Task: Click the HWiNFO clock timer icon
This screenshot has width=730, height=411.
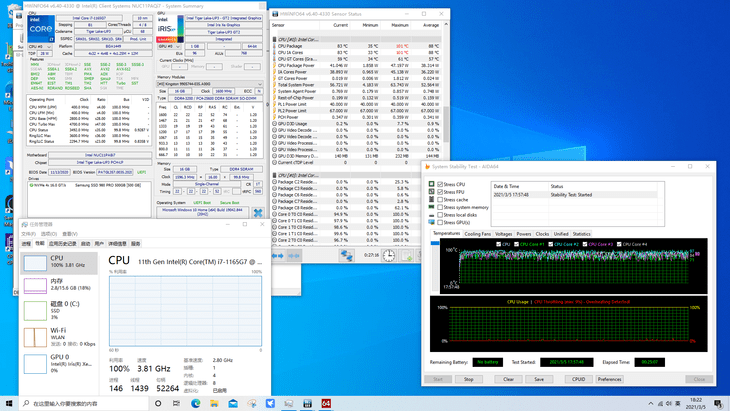Action: pos(389,256)
